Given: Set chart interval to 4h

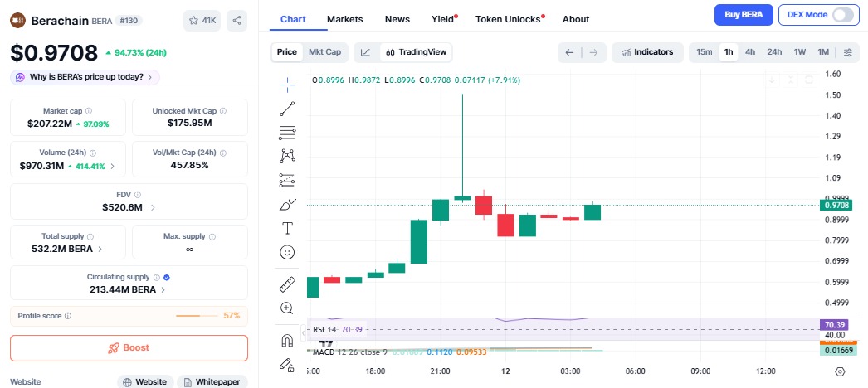Looking at the screenshot, I should pos(750,52).
